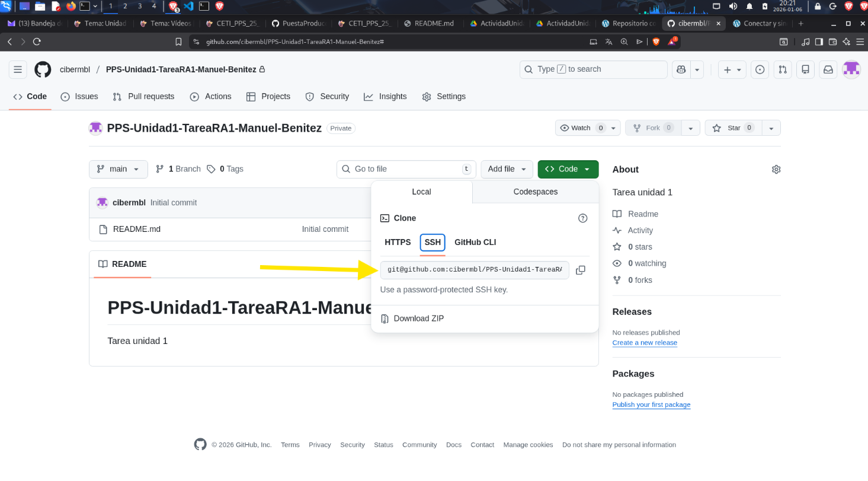The width and height of the screenshot is (868, 481).
Task: Select the SSH clone URL text field
Action: pos(475,270)
